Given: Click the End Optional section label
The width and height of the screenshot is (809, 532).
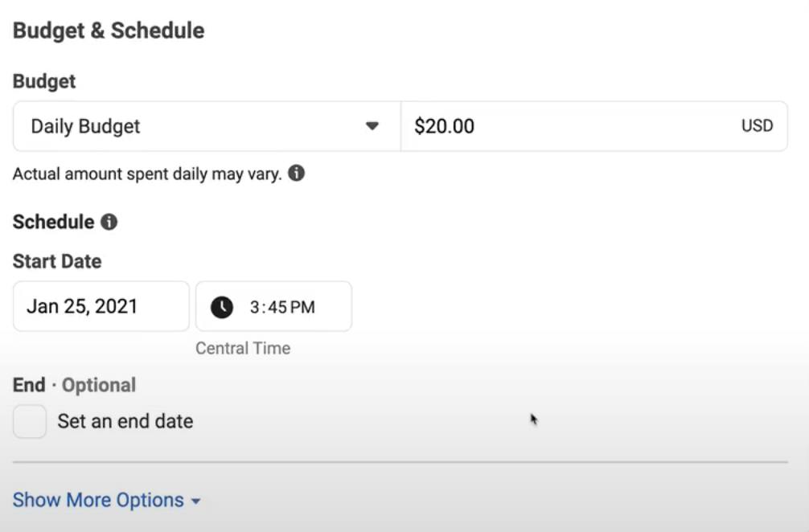Looking at the screenshot, I should 73,385.
